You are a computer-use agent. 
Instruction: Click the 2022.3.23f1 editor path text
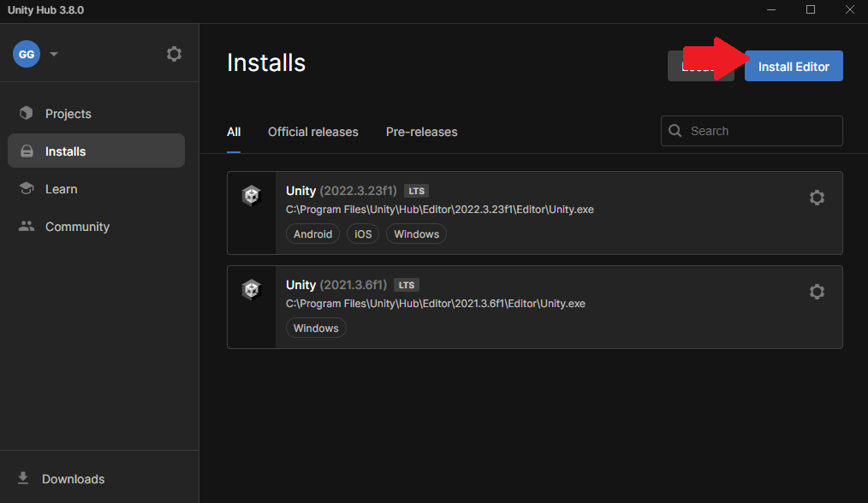click(439, 210)
